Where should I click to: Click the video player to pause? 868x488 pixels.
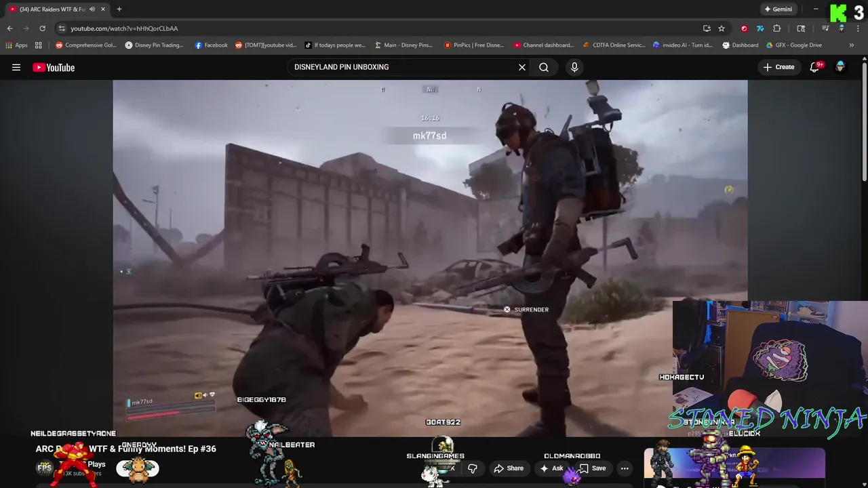click(x=430, y=258)
